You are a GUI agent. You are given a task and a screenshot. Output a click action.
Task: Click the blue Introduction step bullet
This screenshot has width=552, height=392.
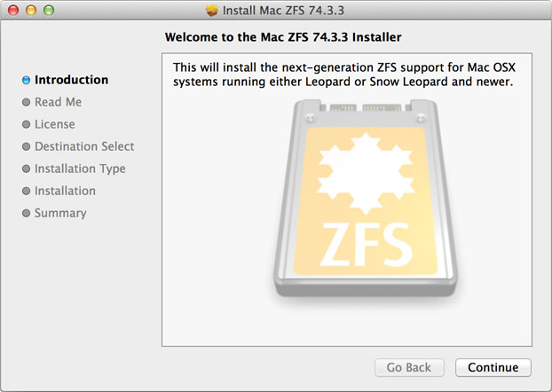pyautogui.click(x=27, y=80)
